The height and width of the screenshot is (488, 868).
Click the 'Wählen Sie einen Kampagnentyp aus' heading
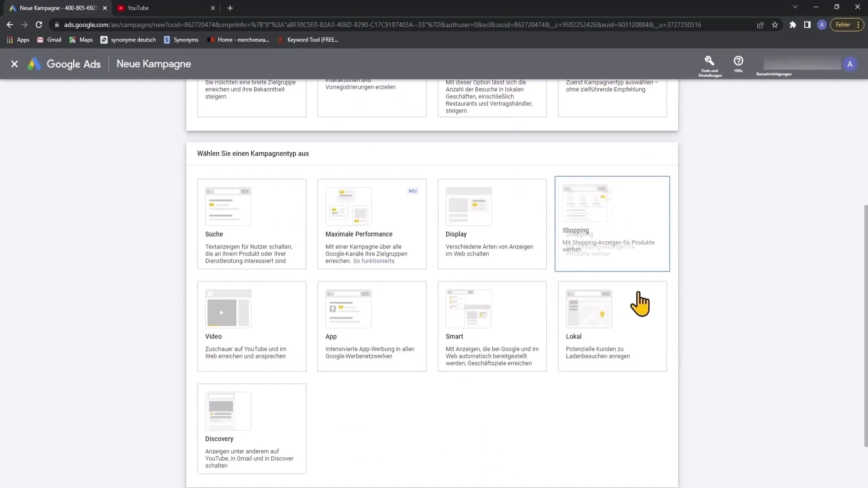(253, 154)
